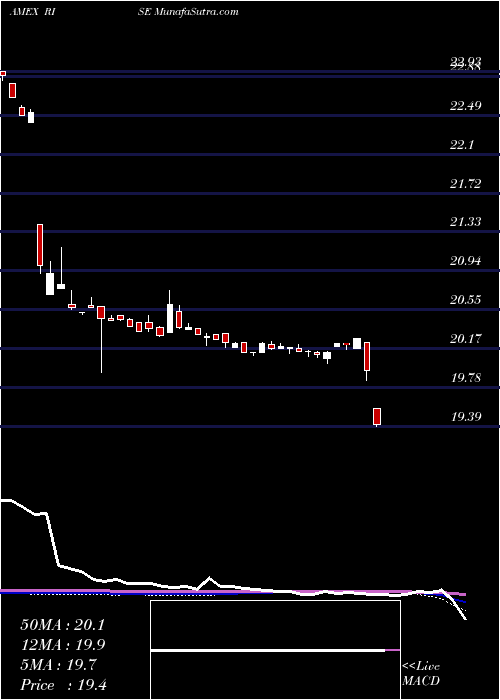Click the 22.1 price axis label

pyautogui.click(x=462, y=145)
